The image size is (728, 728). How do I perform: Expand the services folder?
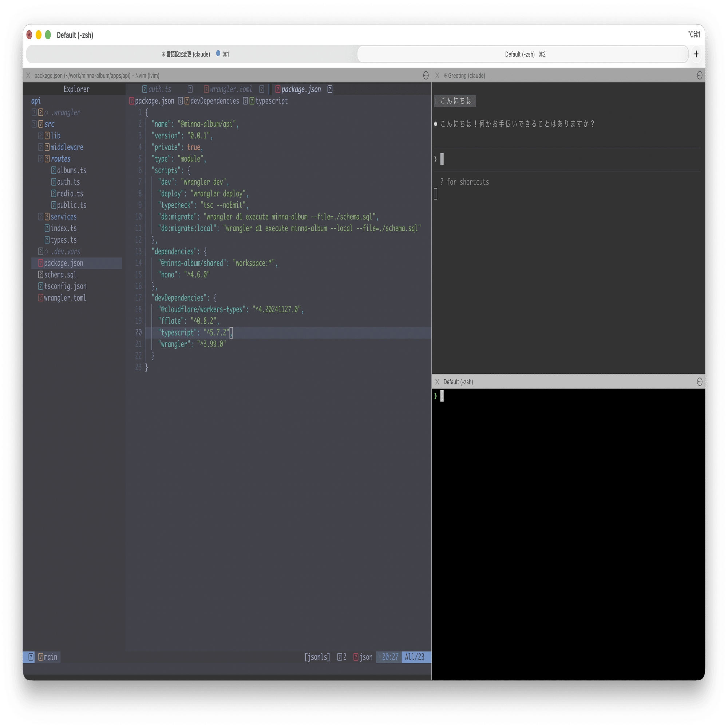click(x=63, y=217)
